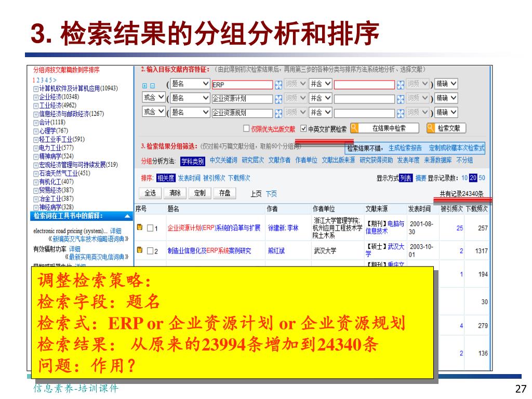This screenshot has width=532, height=399.
Task: Sort results by 被引频次
Action: coord(214,178)
